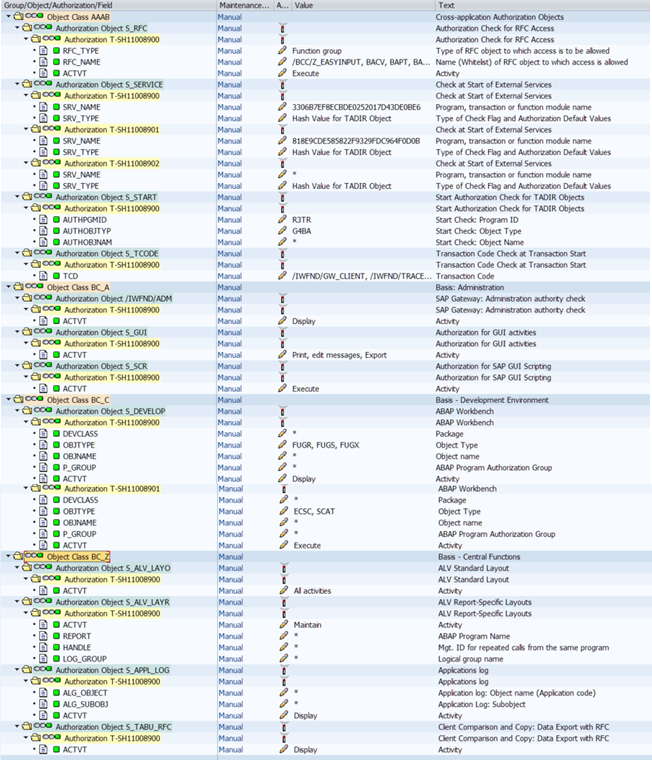Click value '3306B7EF8ECBDE0252017D43DE0BE6'

tap(356, 107)
